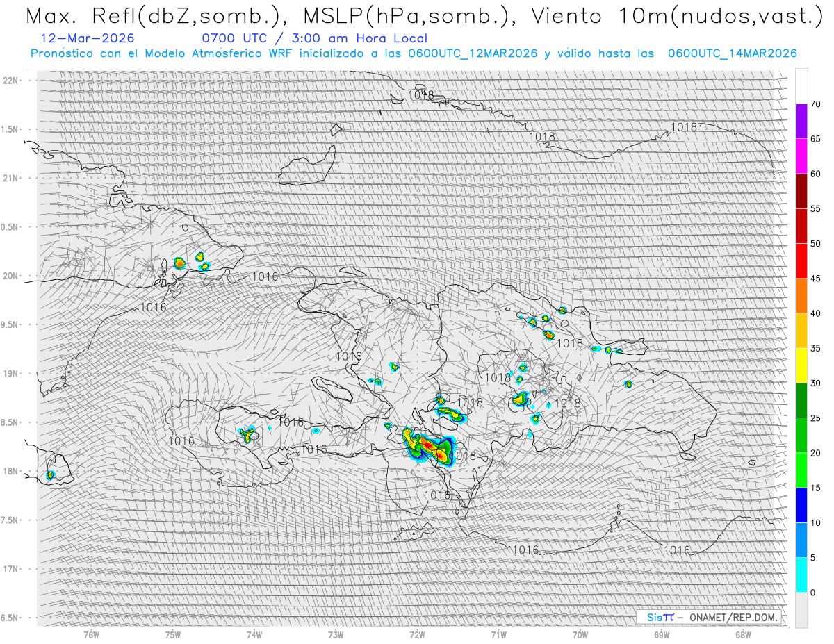Click the colorbar value label 45
Viewport: 834px width, 644px height.
[x=815, y=279]
